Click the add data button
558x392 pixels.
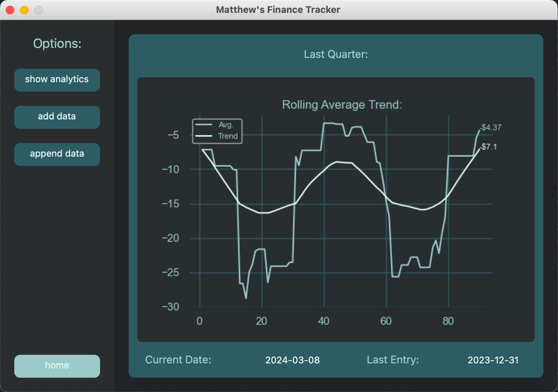tap(57, 117)
